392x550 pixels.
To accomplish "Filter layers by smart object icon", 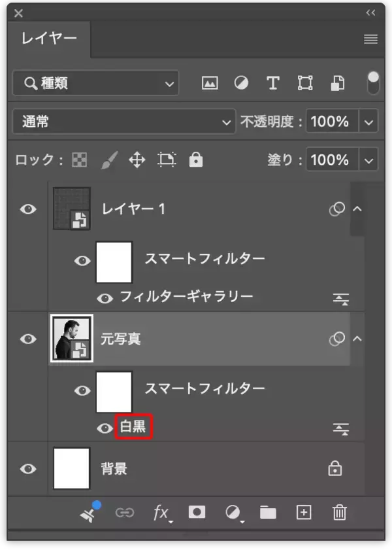I will 338,83.
